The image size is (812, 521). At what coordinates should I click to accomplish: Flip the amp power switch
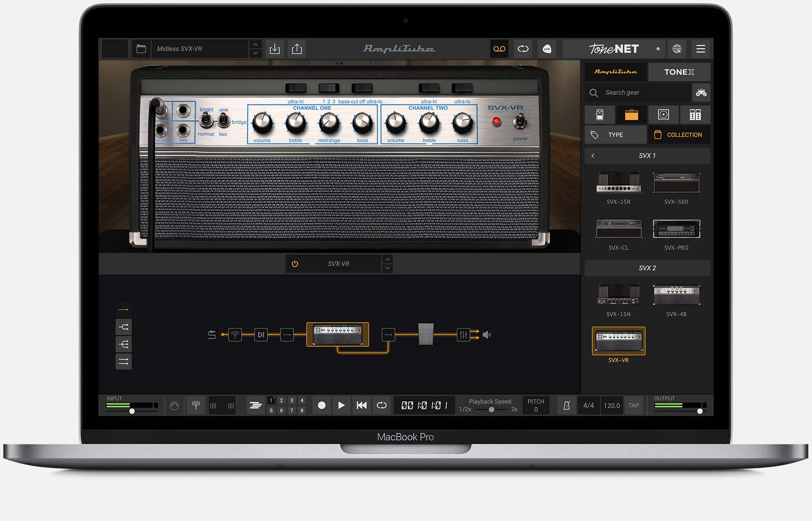click(x=520, y=121)
